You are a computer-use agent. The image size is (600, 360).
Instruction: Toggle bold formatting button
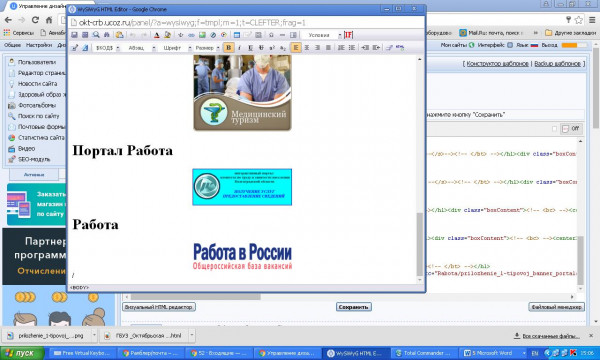[x=228, y=47]
